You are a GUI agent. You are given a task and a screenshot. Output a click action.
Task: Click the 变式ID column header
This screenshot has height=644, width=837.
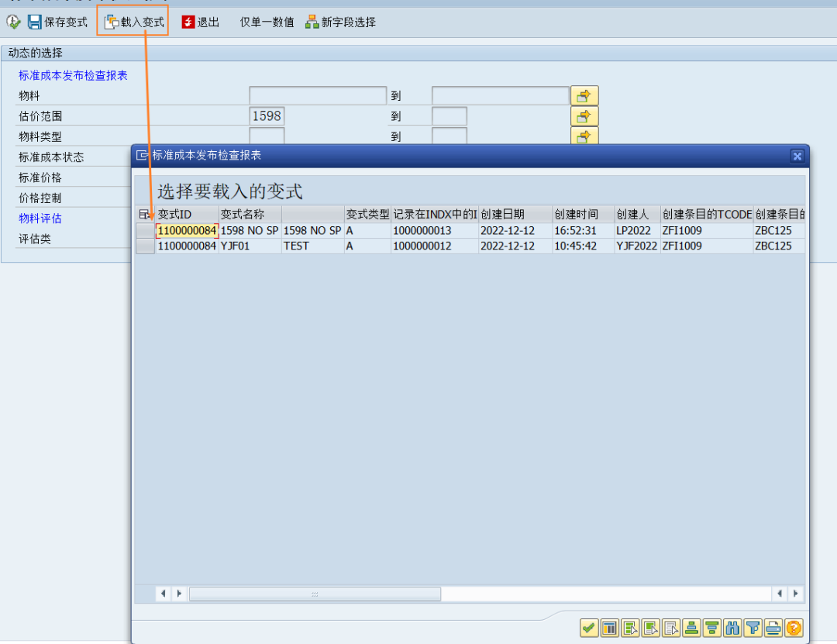click(x=186, y=214)
